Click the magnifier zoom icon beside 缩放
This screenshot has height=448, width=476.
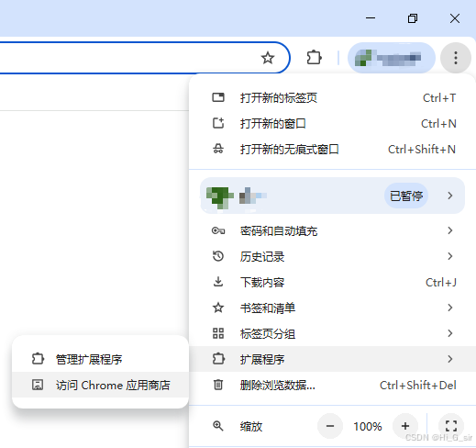click(218, 426)
